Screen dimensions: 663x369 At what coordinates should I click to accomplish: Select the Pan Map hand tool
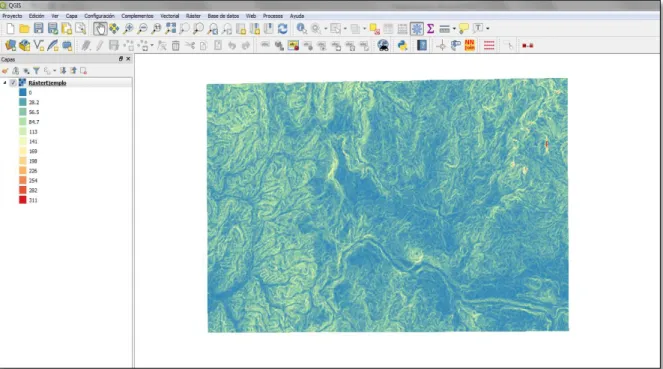click(100, 29)
